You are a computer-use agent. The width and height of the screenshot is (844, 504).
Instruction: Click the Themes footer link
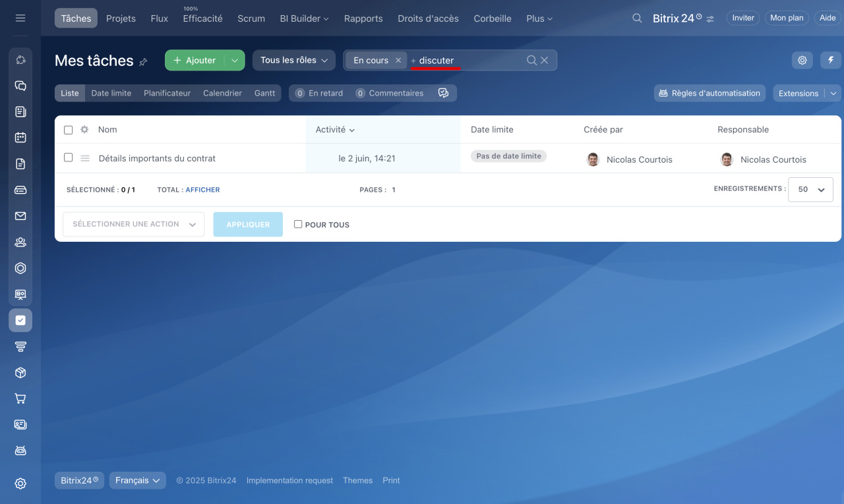pos(357,480)
